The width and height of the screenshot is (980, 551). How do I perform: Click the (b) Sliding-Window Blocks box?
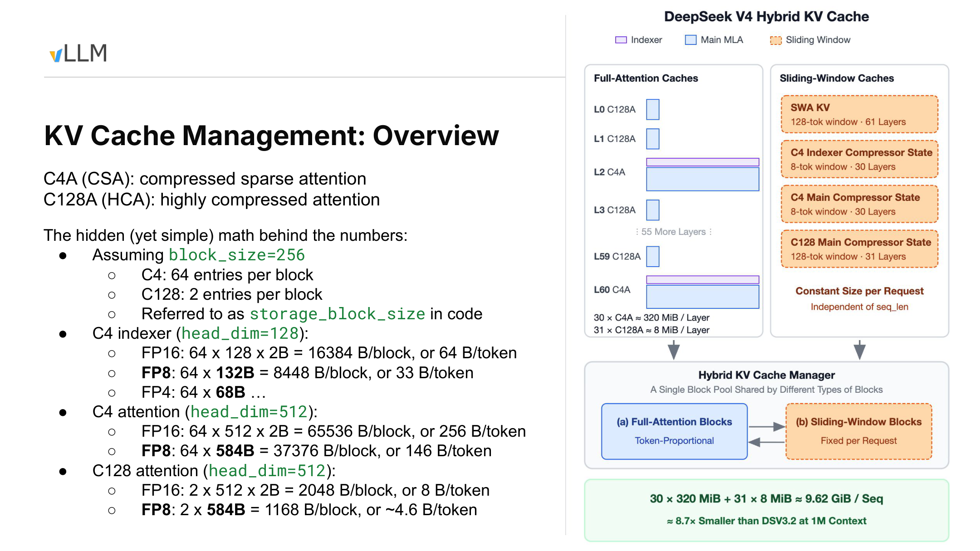coord(858,431)
